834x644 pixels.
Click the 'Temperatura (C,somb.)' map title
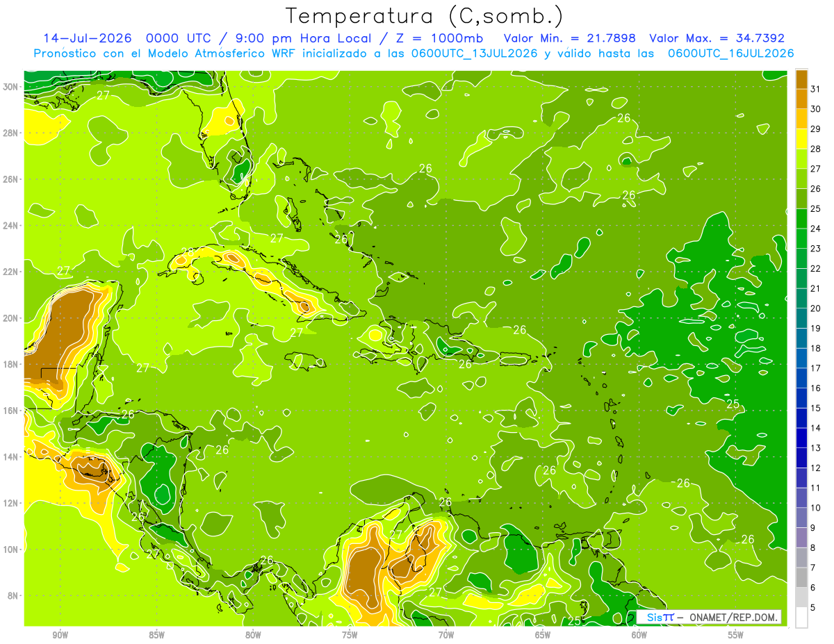(x=425, y=16)
